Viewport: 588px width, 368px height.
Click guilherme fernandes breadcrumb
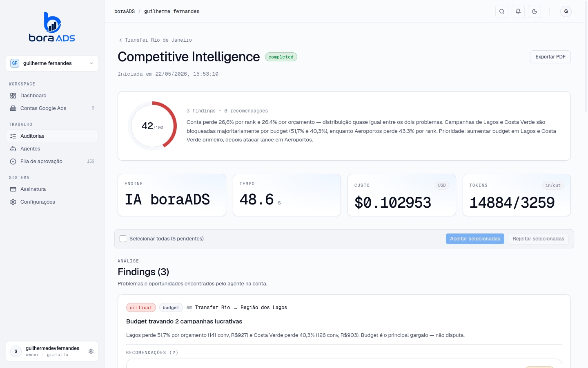coord(171,11)
